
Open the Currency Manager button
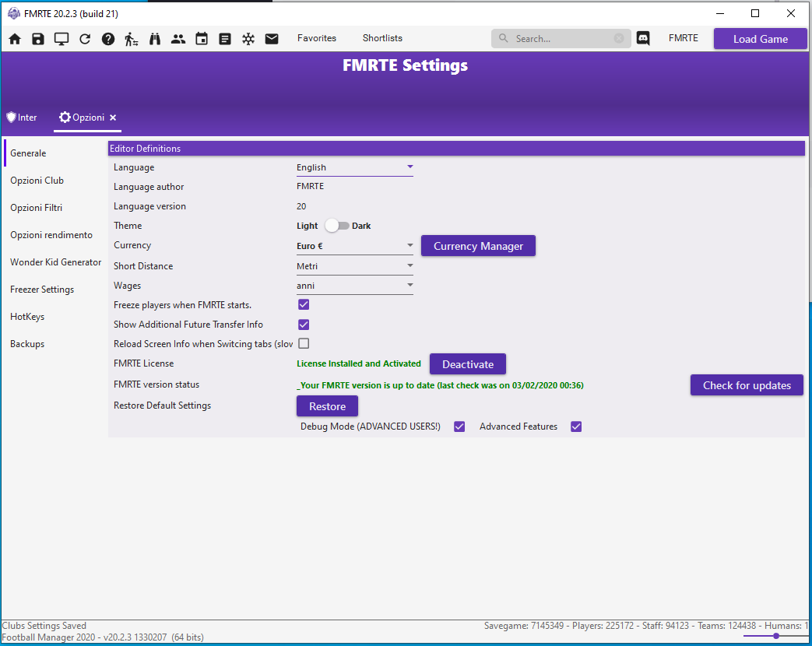point(478,246)
